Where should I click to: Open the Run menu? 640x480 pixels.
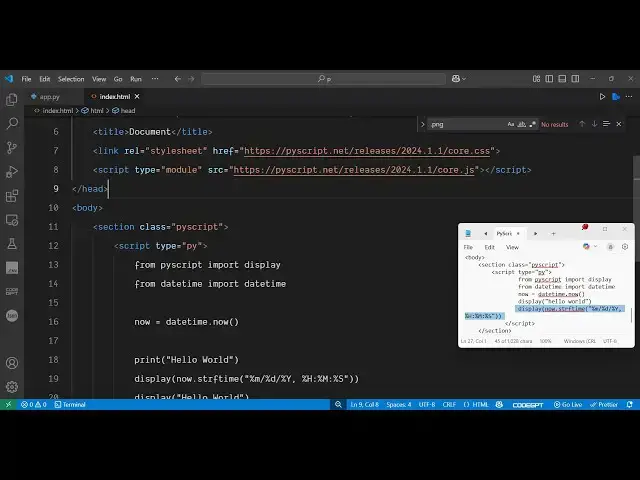point(136,79)
